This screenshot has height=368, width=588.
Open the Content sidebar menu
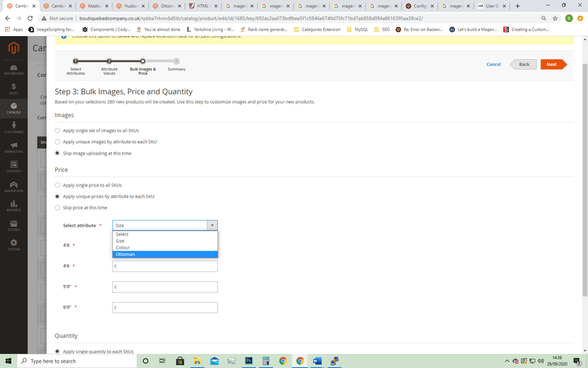14,166
